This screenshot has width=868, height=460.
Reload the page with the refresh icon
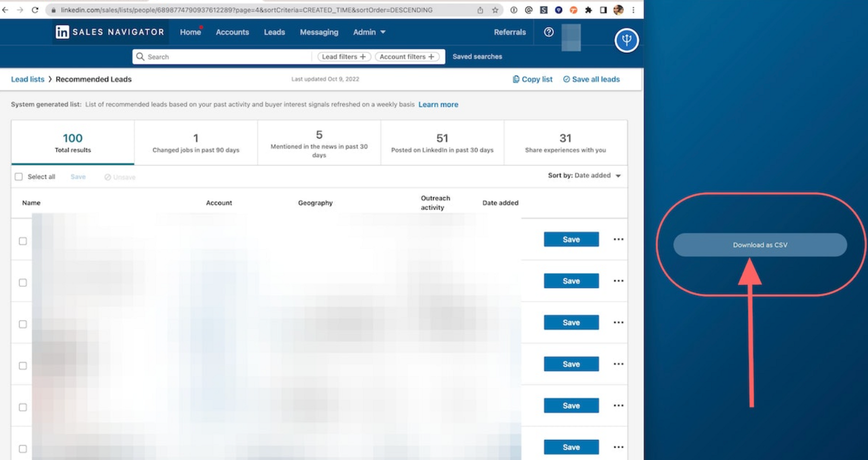[35, 10]
